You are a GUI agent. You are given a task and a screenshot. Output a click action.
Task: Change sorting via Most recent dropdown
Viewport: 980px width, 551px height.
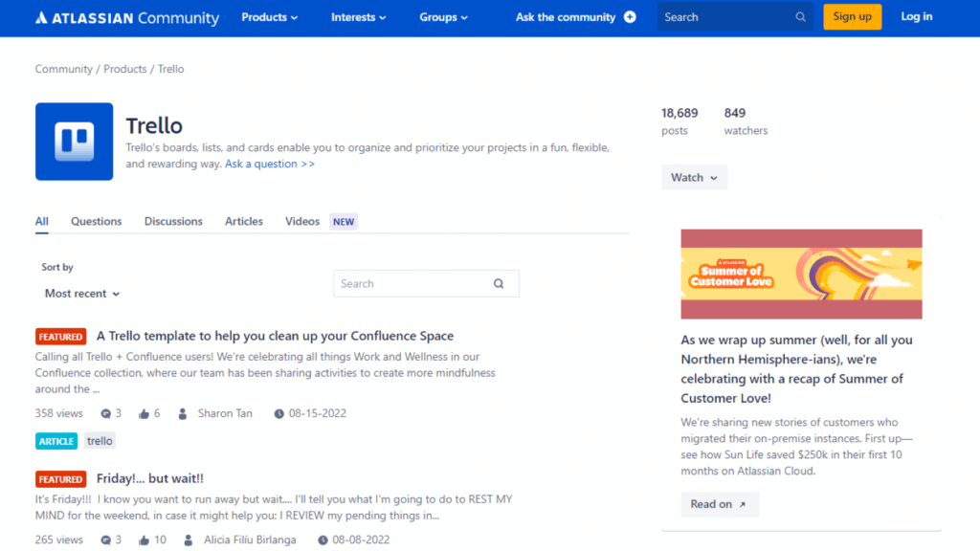tap(80, 294)
